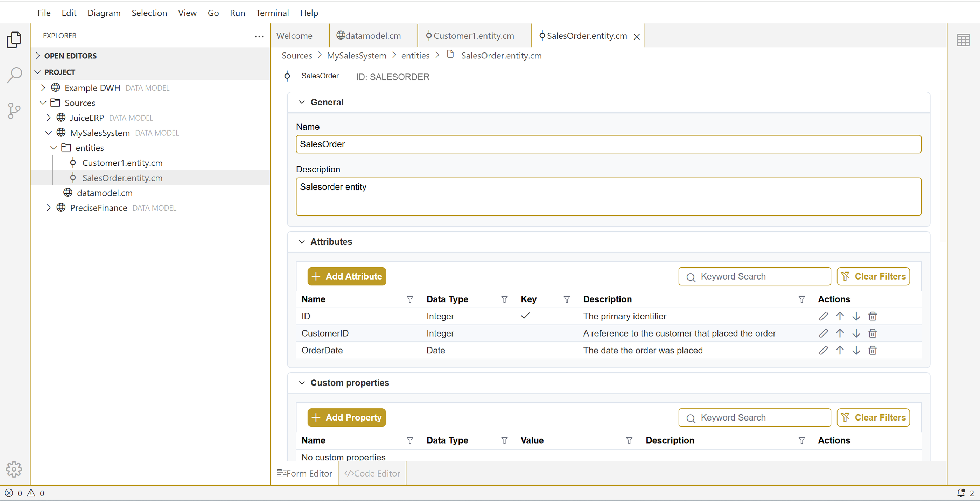Open Source Control view icon

click(x=14, y=111)
